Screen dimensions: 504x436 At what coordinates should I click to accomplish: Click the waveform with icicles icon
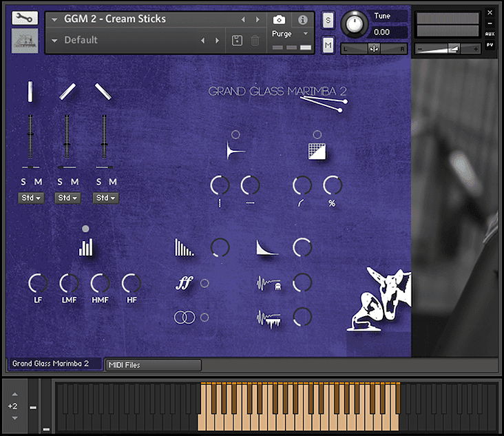tap(269, 318)
